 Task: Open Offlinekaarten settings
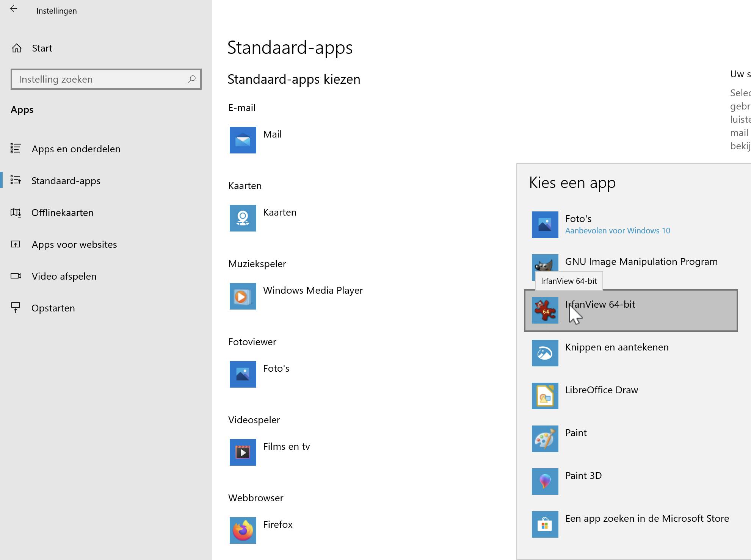coord(62,213)
